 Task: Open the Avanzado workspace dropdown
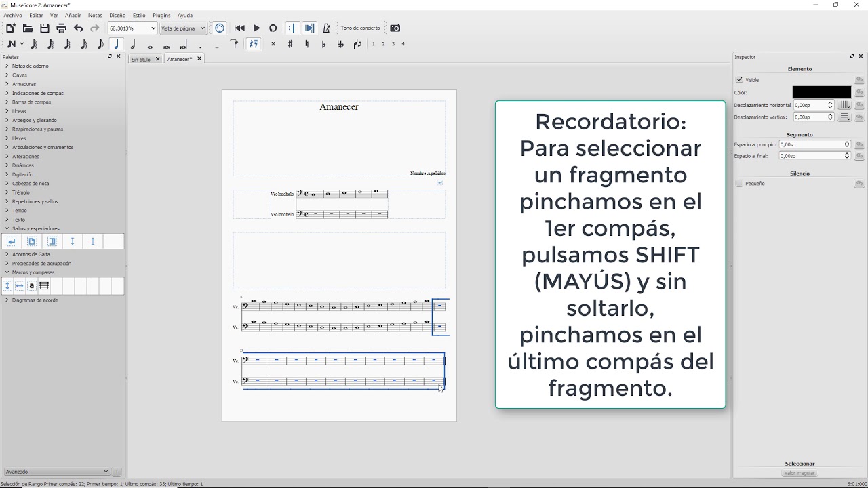[x=56, y=472]
